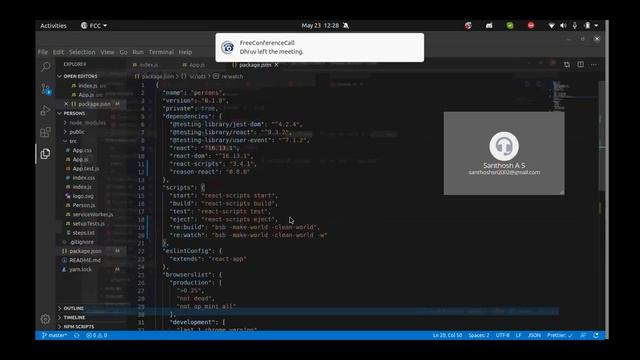Click Activities in the top bar
This screenshot has width=640, height=360.
[x=53, y=26]
